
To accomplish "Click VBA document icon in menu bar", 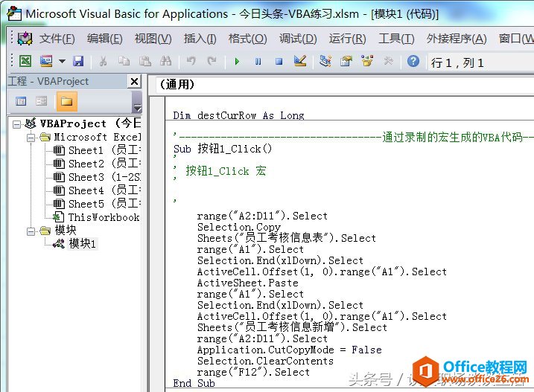I will pyautogui.click(x=25, y=39).
